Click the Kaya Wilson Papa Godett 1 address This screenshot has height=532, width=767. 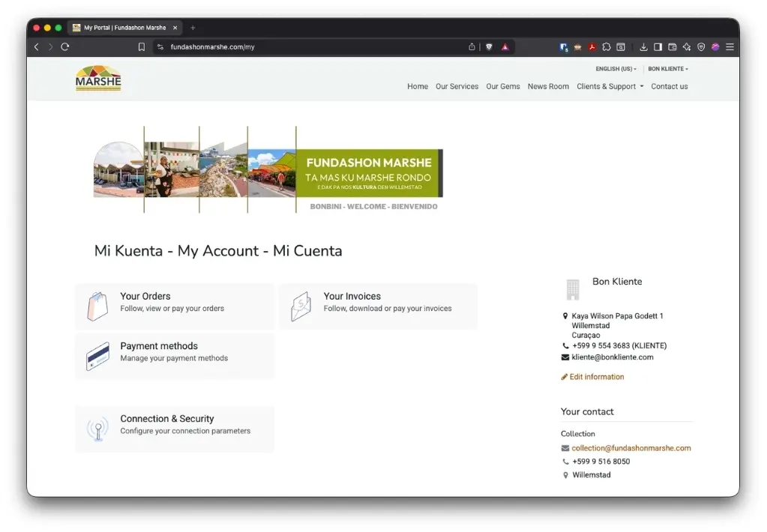(617, 316)
